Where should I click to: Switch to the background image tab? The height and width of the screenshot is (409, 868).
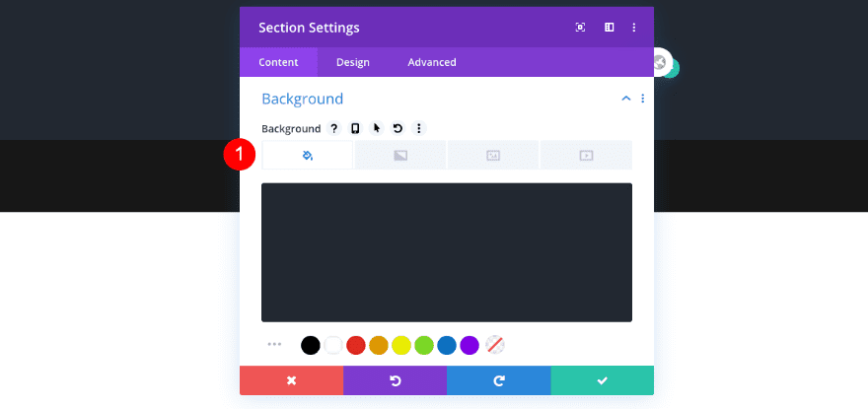[x=493, y=156]
